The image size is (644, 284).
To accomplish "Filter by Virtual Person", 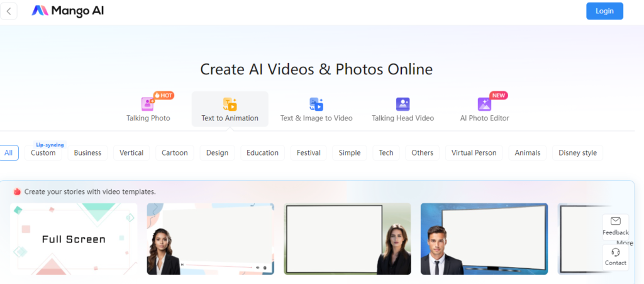I will click(x=474, y=153).
